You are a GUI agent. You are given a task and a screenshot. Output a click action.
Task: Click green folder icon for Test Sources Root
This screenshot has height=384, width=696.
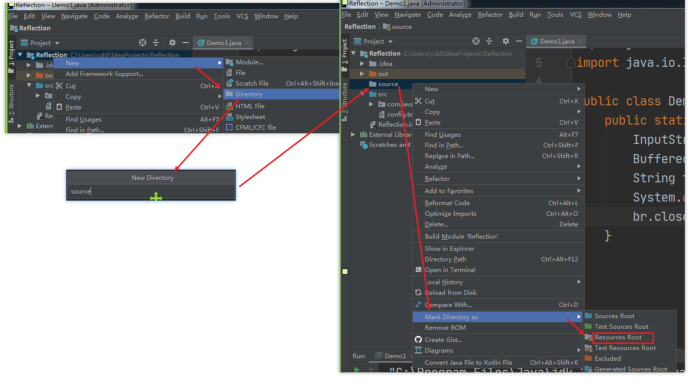(x=589, y=326)
